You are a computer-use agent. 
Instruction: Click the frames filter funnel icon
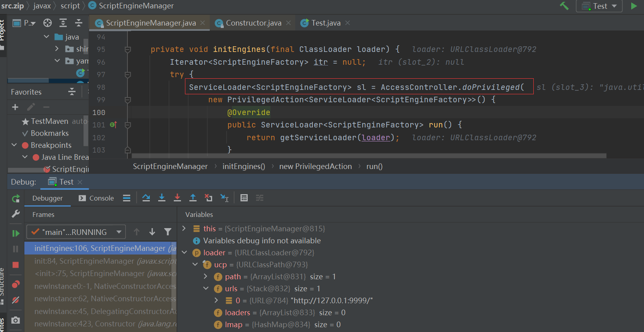168,232
